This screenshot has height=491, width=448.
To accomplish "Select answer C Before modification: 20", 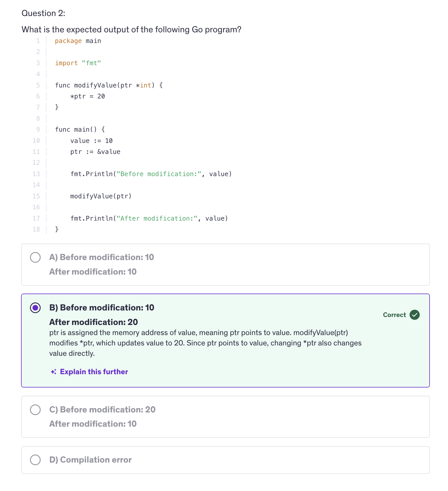I will click(102, 409).
